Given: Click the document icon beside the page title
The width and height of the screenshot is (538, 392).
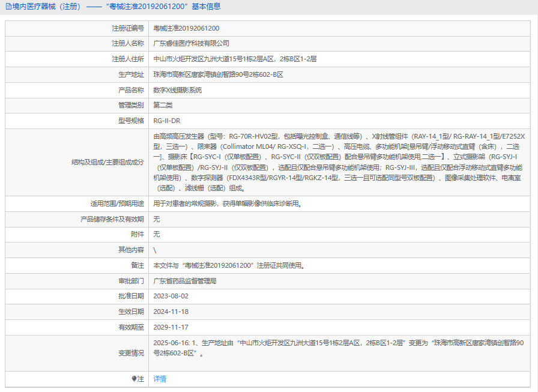Looking at the screenshot, I should tap(8, 7).
